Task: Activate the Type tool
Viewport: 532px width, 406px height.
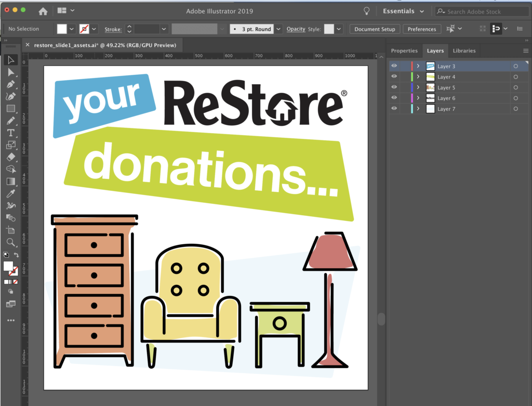Action: pos(11,133)
